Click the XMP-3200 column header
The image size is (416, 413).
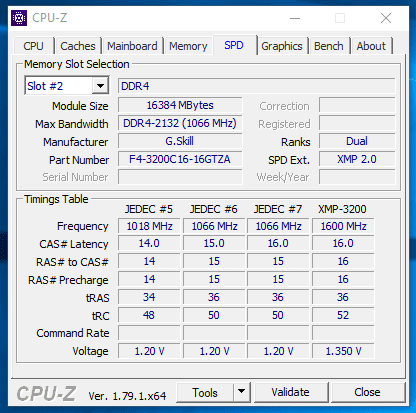click(342, 209)
